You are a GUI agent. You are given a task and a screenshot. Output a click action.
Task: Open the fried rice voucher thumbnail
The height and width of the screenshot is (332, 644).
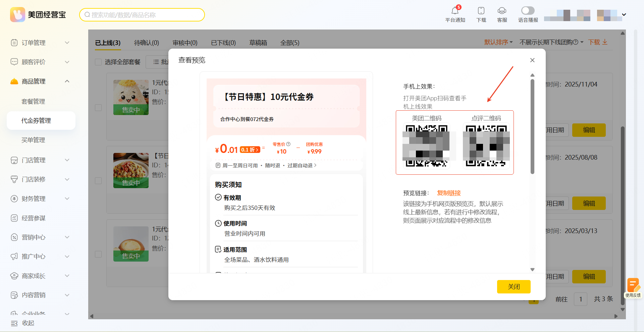point(131,170)
